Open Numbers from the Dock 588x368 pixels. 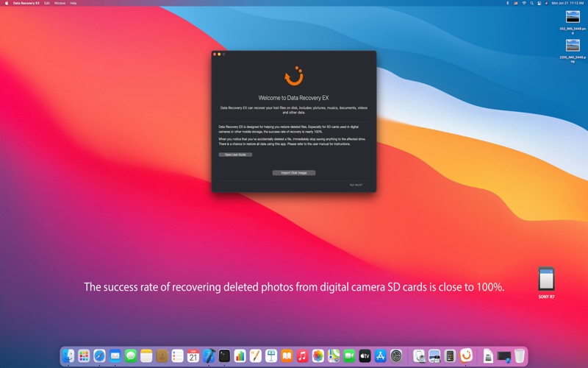pyautogui.click(x=240, y=355)
